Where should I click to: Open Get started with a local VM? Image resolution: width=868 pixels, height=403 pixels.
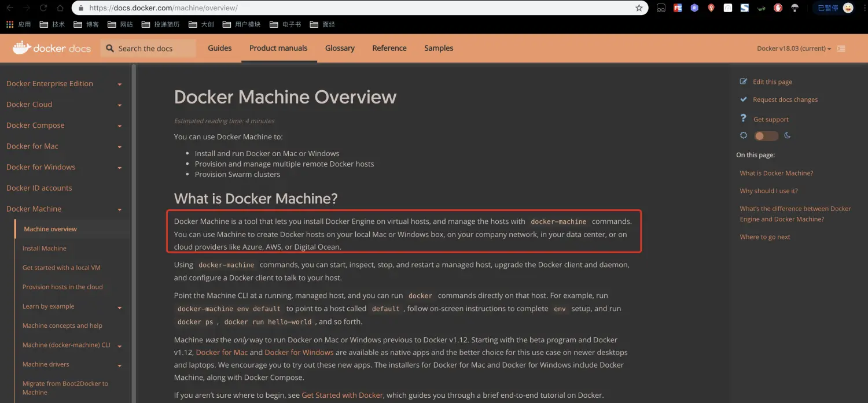coord(61,268)
